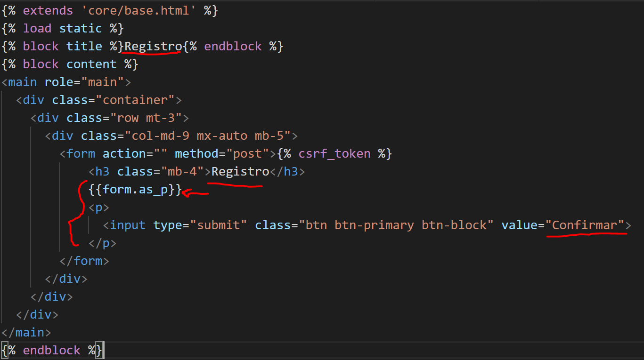The height and width of the screenshot is (360, 644).
Task: Click the closing </p> tag
Action: click(103, 243)
